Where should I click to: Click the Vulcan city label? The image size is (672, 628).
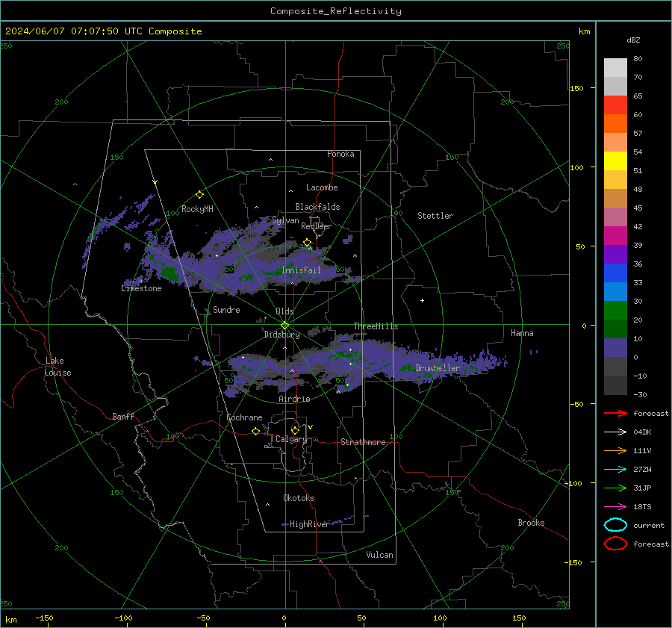[379, 555]
